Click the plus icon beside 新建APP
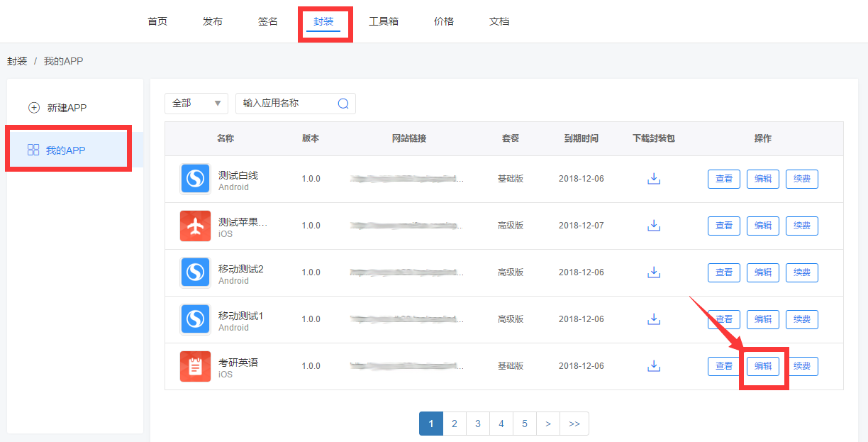Viewport: 868px width, 442px height. [x=34, y=108]
